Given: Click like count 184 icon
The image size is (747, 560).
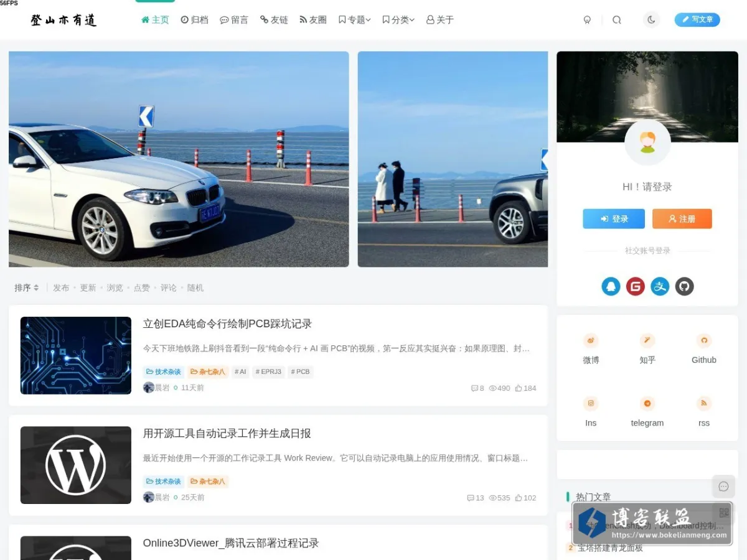Looking at the screenshot, I should click(x=525, y=388).
